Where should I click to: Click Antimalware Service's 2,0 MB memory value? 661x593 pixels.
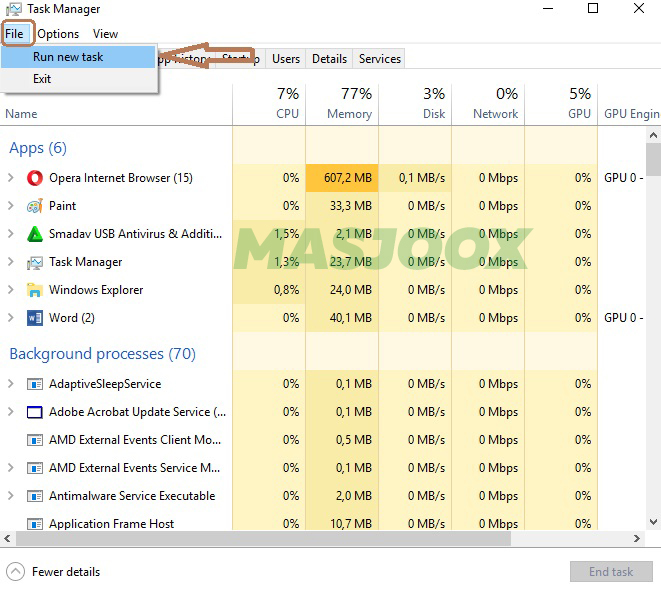click(354, 496)
